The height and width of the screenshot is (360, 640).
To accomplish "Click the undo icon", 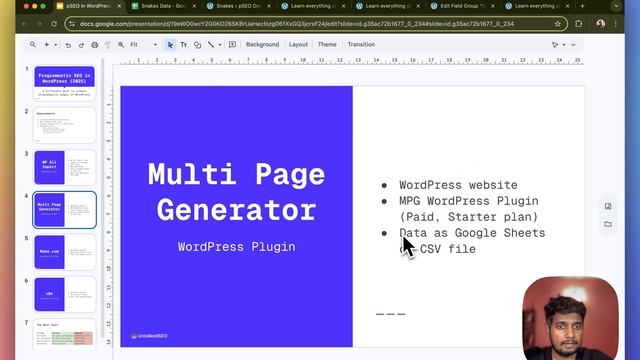I will [68, 45].
